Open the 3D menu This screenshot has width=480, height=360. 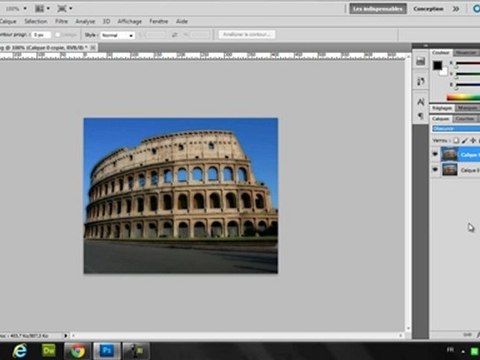[x=106, y=21]
